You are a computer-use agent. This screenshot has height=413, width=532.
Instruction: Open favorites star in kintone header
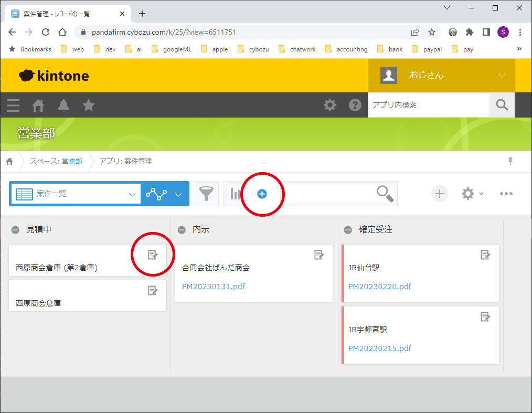pyautogui.click(x=89, y=105)
